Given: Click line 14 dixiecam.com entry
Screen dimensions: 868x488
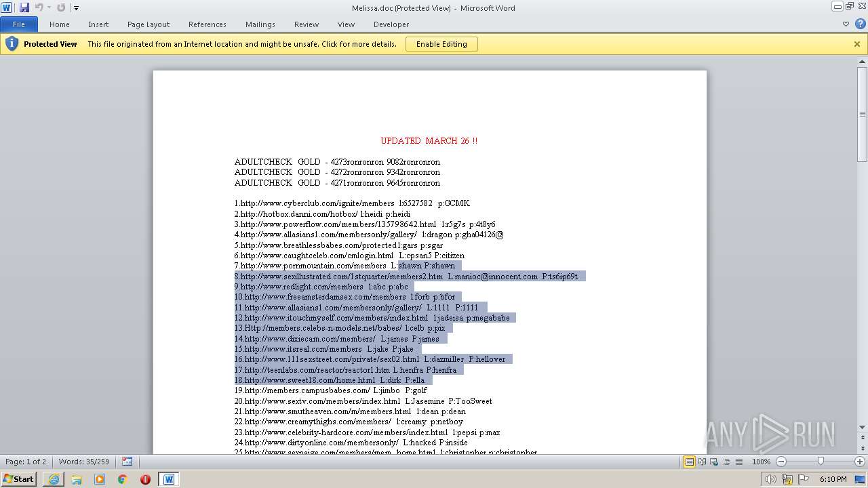Looking at the screenshot, I should pyautogui.click(x=337, y=339).
